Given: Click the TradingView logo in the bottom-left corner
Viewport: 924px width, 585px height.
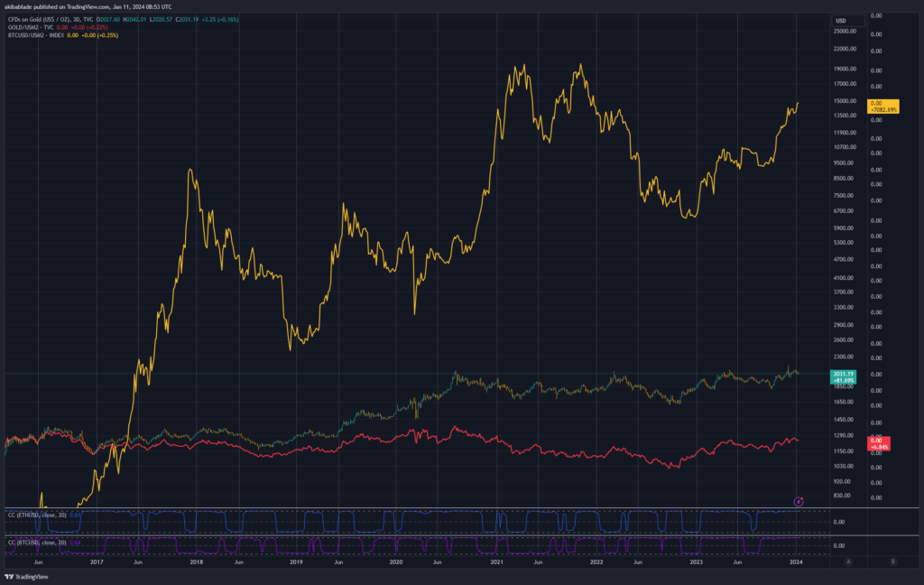Looking at the screenshot, I should click(27, 575).
